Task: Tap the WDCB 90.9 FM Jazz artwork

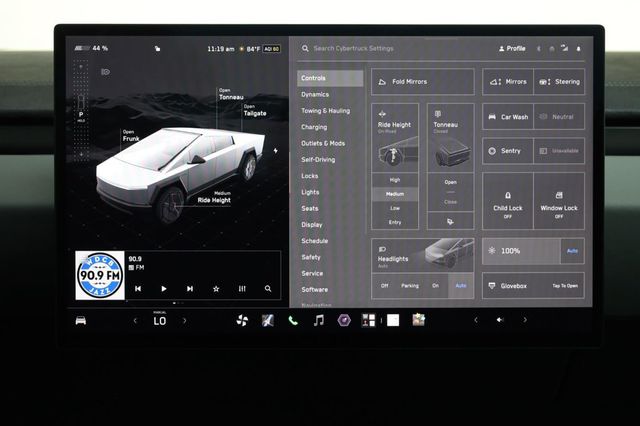Action: 100,275
